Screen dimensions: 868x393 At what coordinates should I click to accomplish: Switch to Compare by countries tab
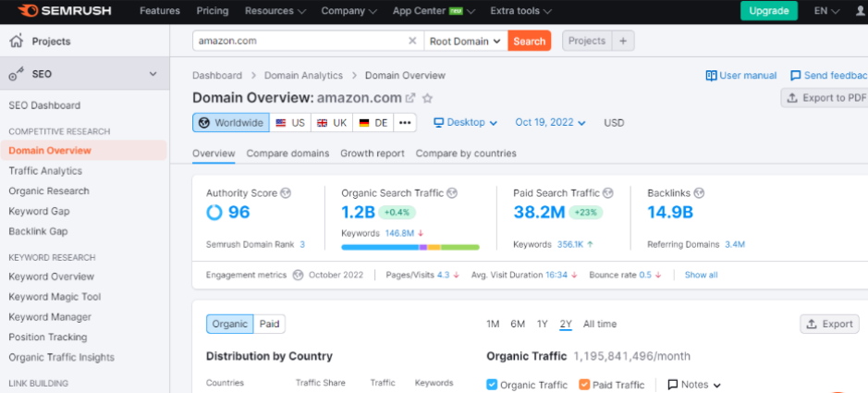466,154
